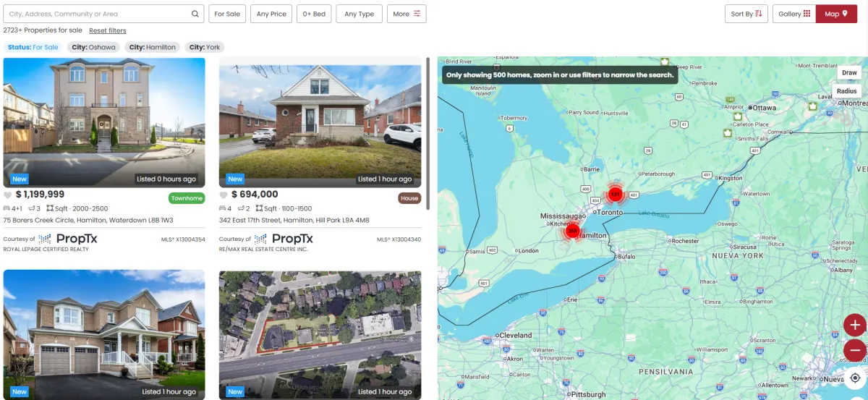This screenshot has height=400, width=868.
Task: Select the Radius map button
Action: click(x=846, y=91)
